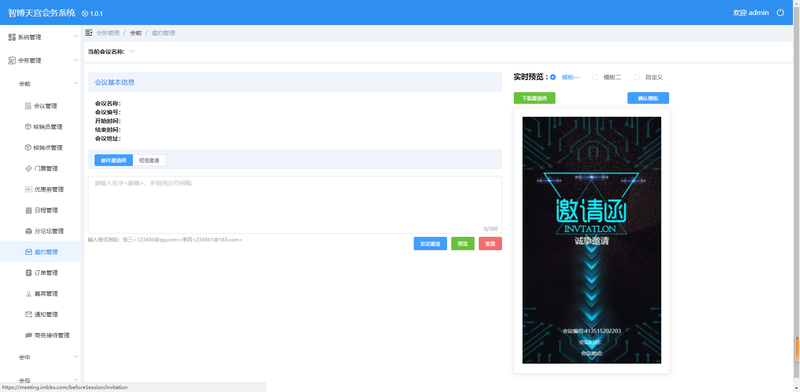Click the 通知管理 envelope icon
The image size is (800, 392).
click(28, 314)
